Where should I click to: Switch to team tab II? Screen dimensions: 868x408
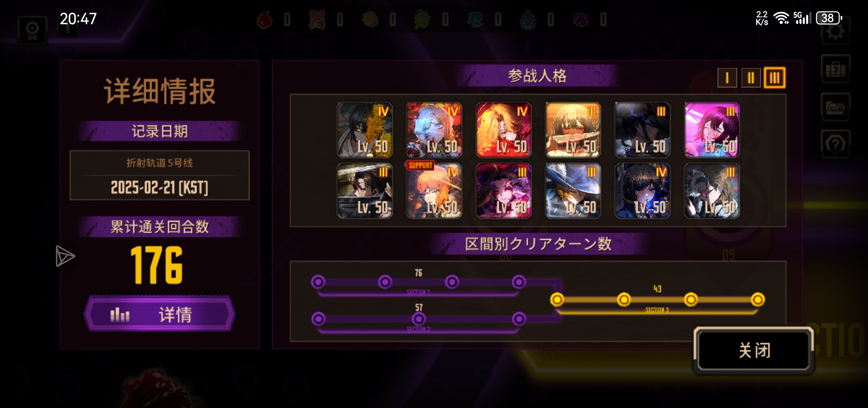(751, 78)
